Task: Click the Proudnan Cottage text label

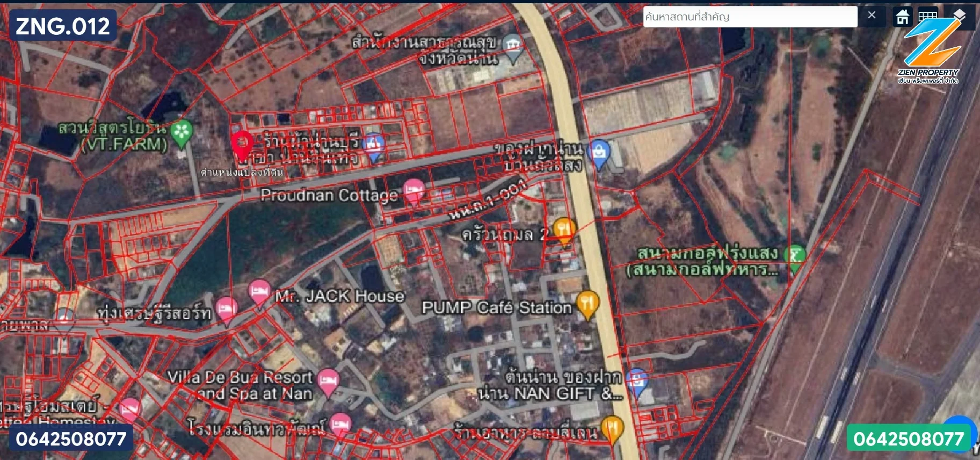Action: (329, 195)
